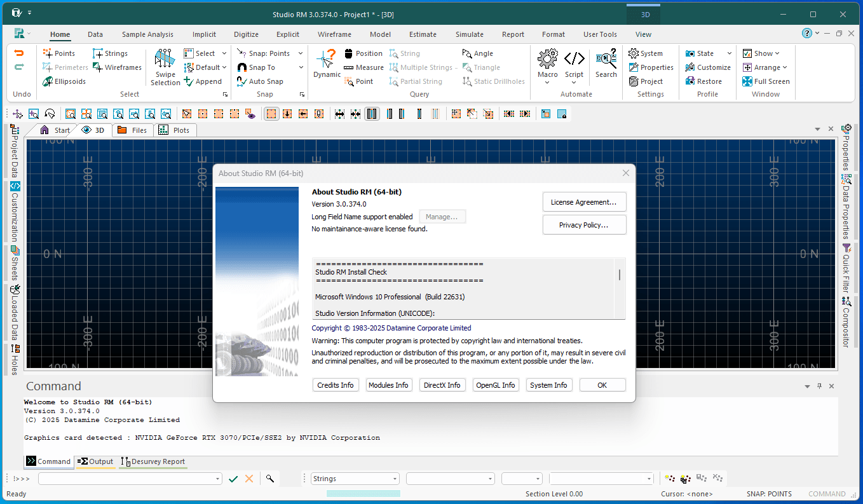Click System Info button
Viewport: 863px width, 504px height.
549,385
